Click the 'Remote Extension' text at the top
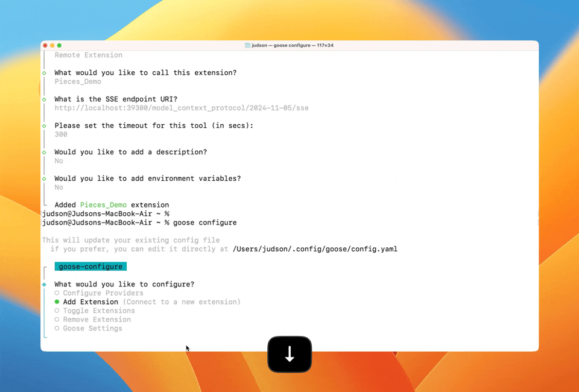Screen dimensions: 579x392 (89, 55)
